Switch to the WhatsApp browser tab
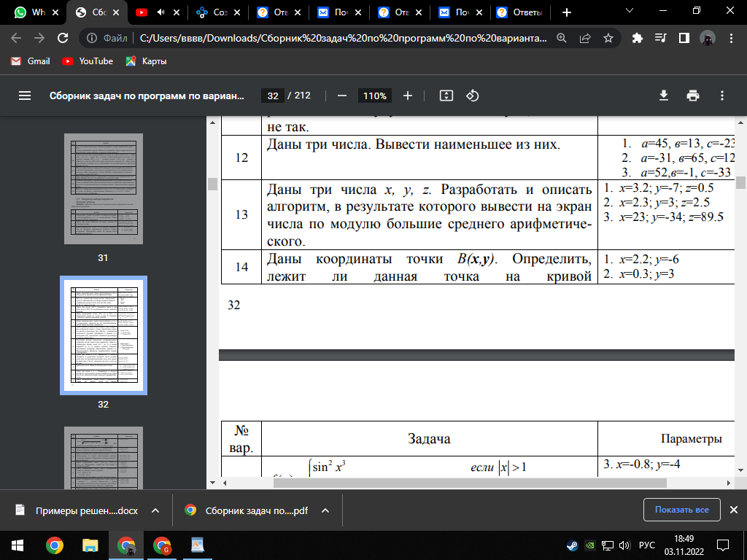The image size is (747, 560). click(x=29, y=12)
